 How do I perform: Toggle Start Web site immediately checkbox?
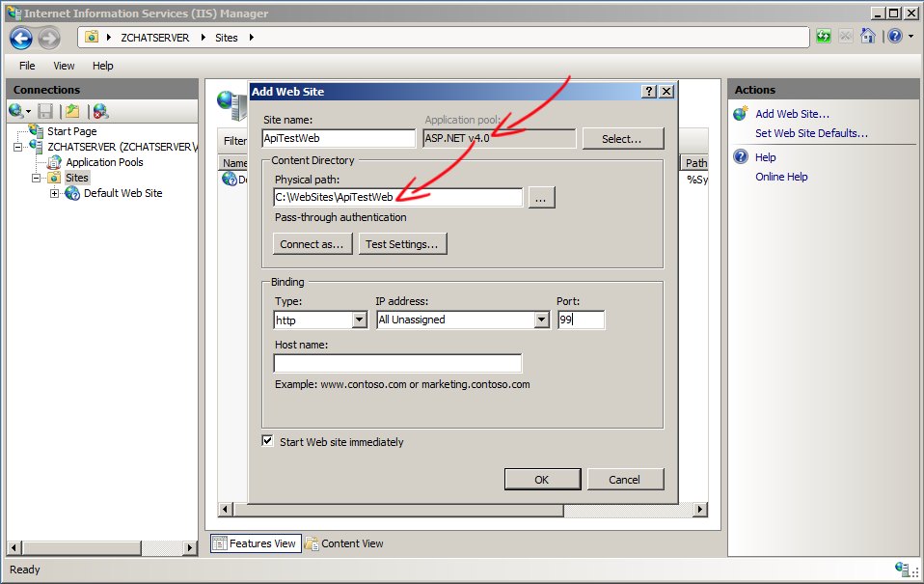tap(267, 440)
